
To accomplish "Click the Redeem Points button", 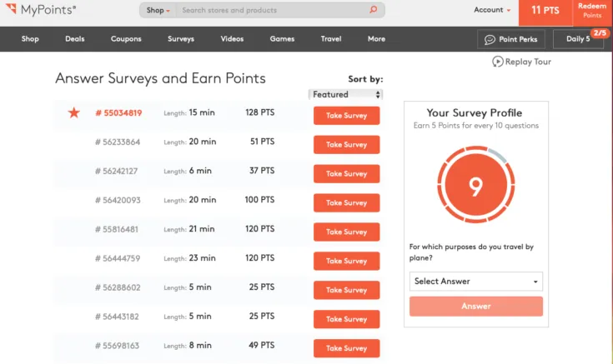I will (x=592, y=10).
